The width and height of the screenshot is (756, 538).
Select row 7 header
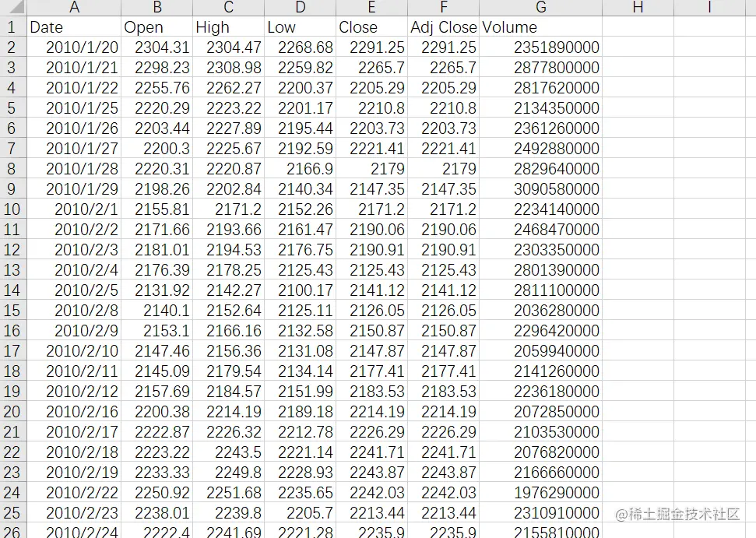pyautogui.click(x=13, y=149)
